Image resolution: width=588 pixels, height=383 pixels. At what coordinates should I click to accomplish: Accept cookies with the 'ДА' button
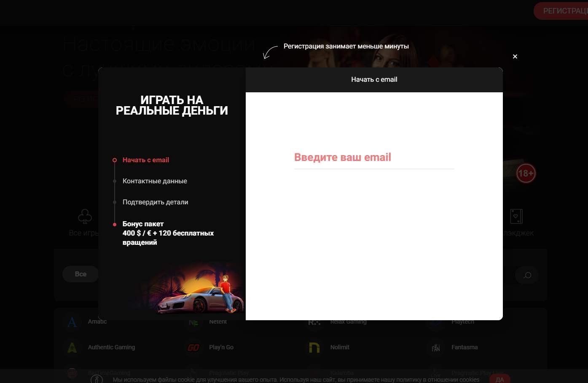[499, 379]
